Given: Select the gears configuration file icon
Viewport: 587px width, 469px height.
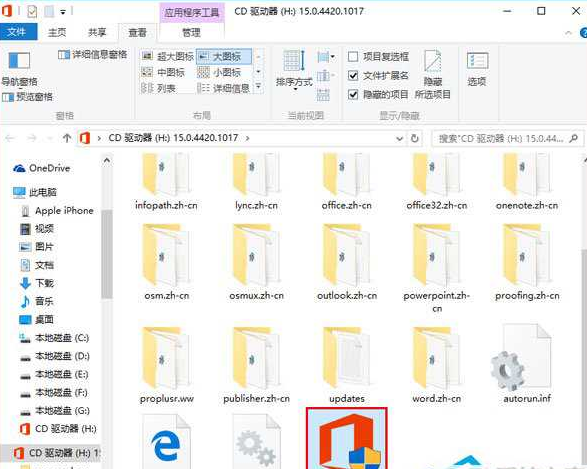Looking at the screenshot, I should [256, 442].
